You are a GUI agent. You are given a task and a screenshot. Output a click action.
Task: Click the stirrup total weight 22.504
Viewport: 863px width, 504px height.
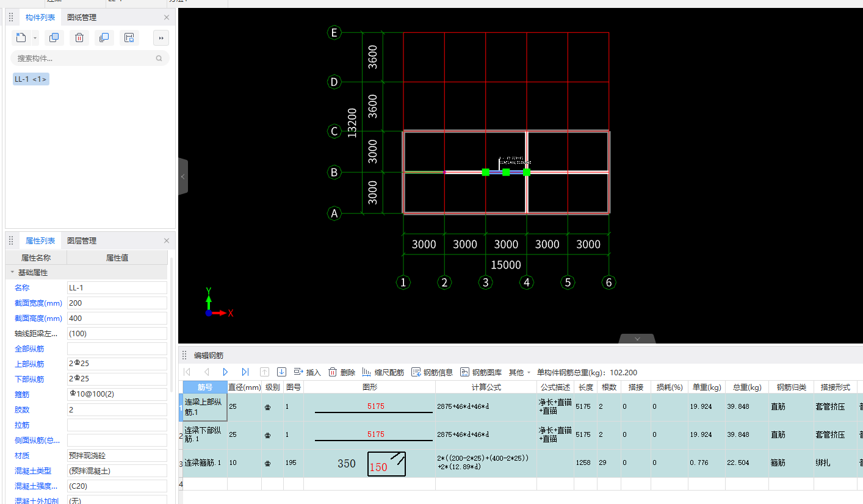point(746,463)
